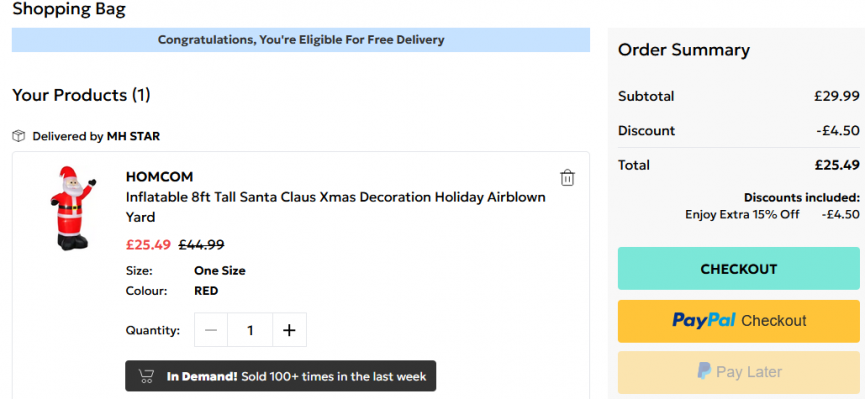This screenshot has height=399, width=865.
Task: Pay using the PayPal Checkout button
Action: [738, 321]
